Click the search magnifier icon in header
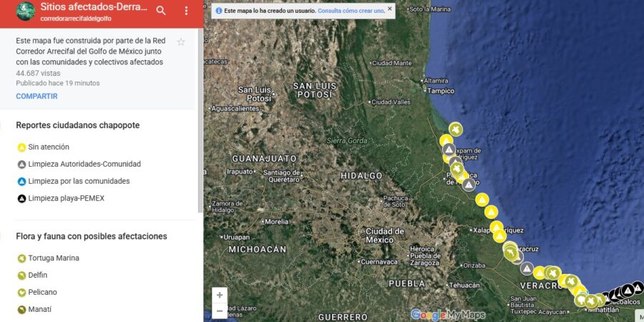The height and width of the screenshot is (322, 644). (161, 11)
